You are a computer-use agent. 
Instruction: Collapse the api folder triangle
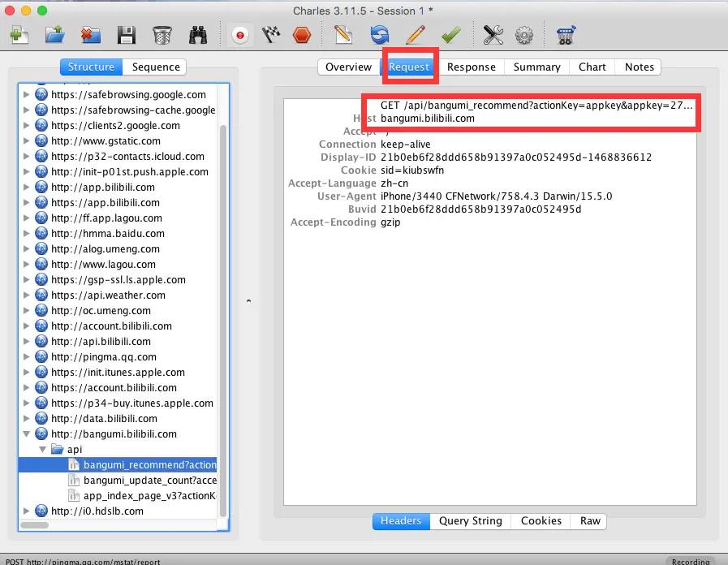(x=43, y=449)
